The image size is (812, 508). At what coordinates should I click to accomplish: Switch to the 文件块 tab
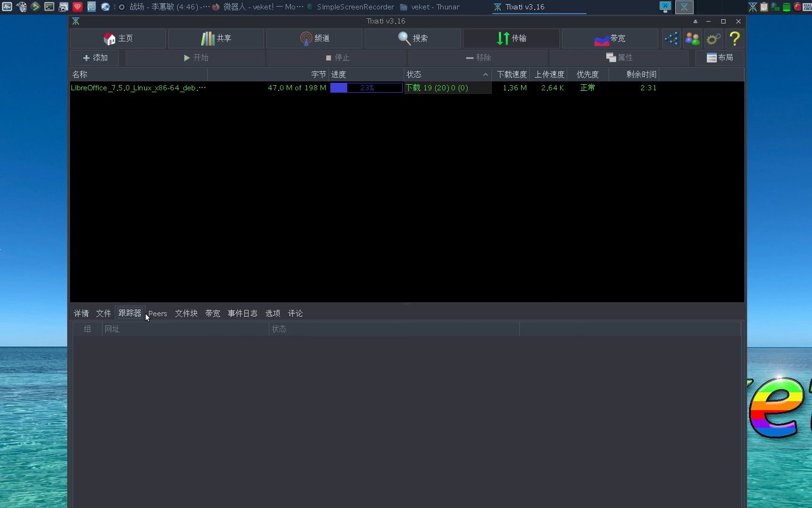pos(187,313)
